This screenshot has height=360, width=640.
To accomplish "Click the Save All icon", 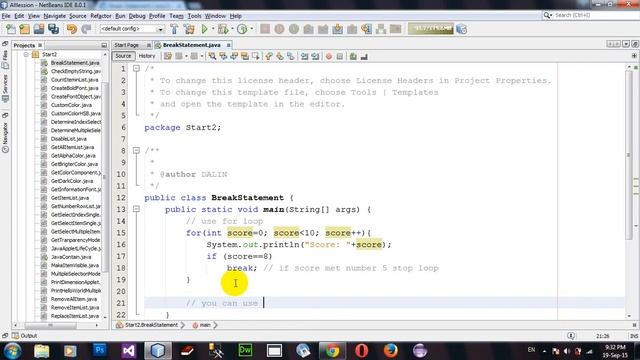I will [53, 29].
